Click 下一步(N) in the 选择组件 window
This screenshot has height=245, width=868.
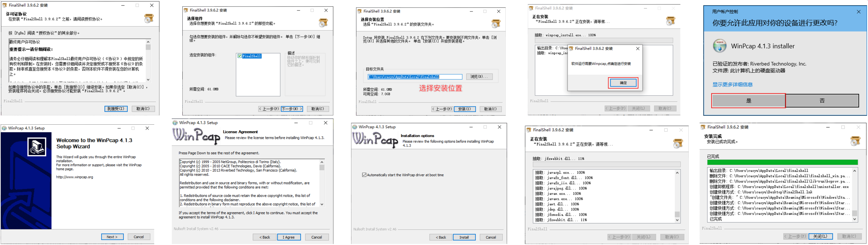[x=292, y=109]
